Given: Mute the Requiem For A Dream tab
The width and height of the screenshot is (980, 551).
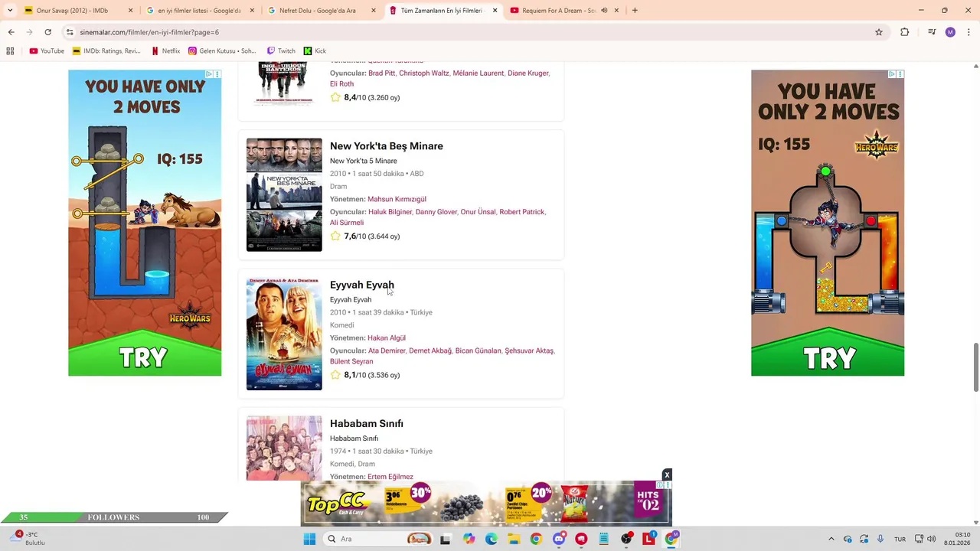Looking at the screenshot, I should pos(604,11).
